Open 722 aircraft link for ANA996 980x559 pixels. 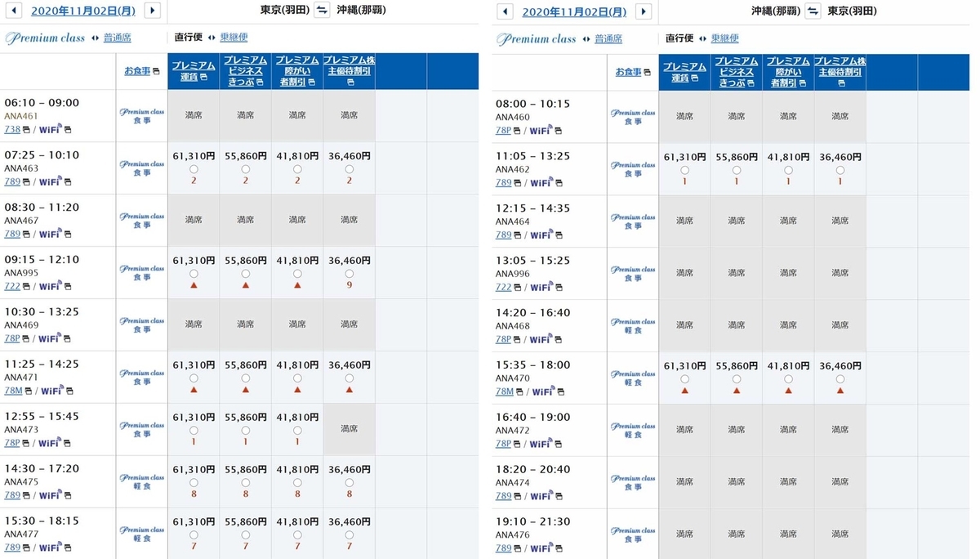(x=503, y=287)
